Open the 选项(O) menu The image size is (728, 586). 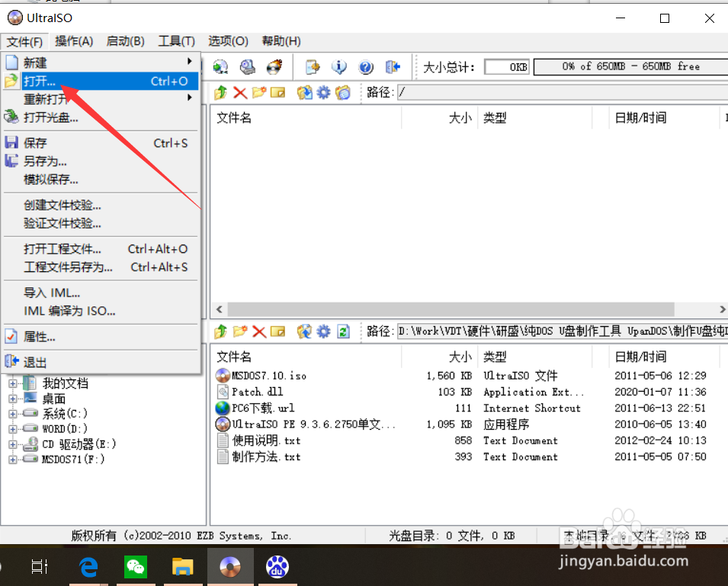pos(228,41)
